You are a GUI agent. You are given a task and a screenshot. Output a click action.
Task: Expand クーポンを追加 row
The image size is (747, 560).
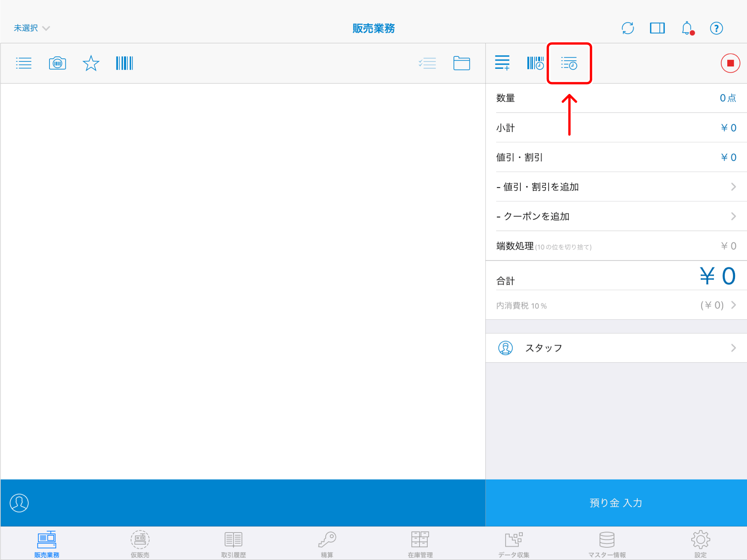(616, 216)
